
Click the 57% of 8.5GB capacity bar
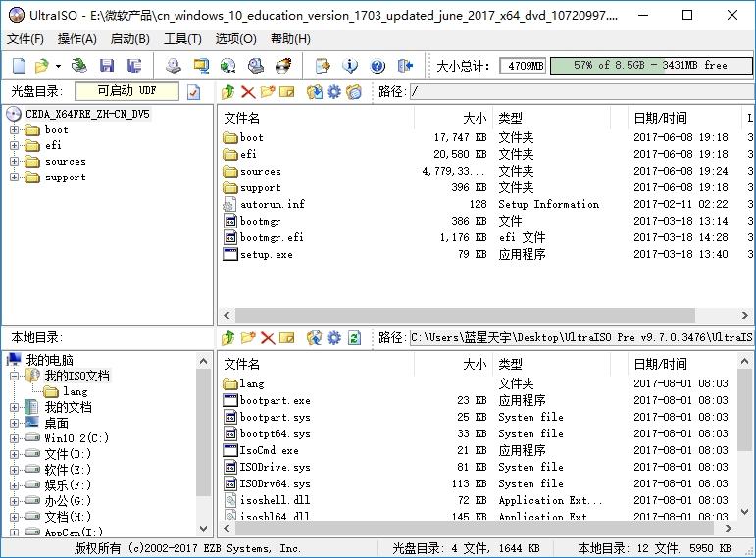(651, 65)
